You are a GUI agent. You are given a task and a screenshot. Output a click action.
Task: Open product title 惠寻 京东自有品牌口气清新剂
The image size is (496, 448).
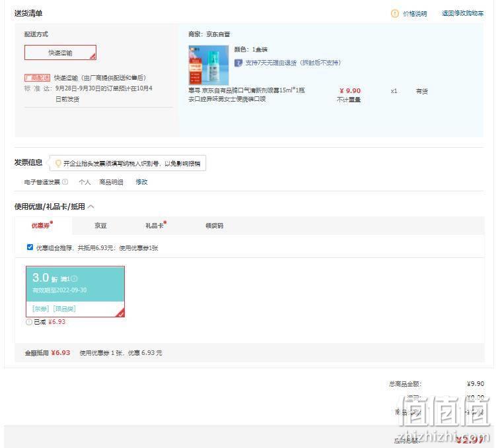pyautogui.click(x=246, y=95)
